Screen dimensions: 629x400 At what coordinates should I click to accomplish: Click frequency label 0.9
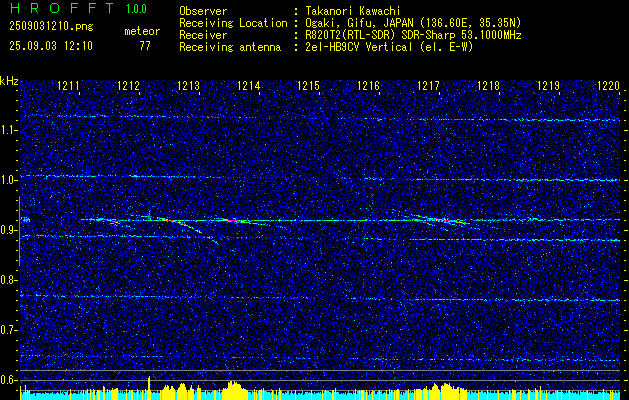click(7, 230)
